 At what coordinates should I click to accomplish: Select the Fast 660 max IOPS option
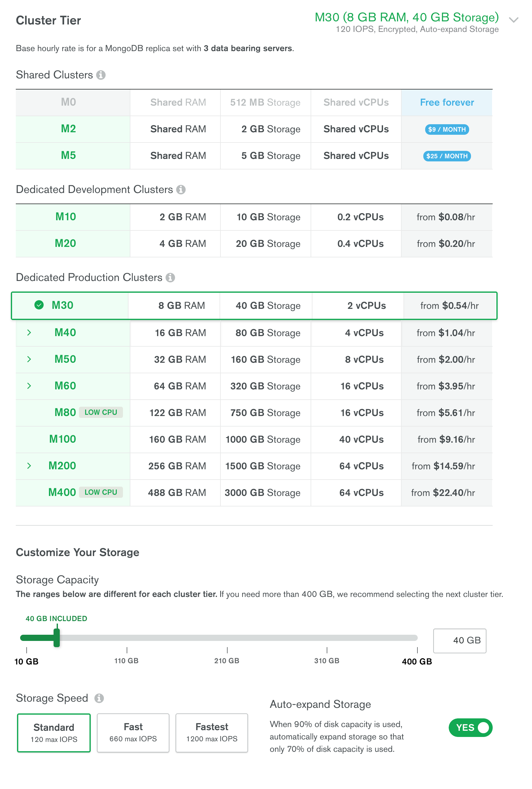tap(133, 733)
